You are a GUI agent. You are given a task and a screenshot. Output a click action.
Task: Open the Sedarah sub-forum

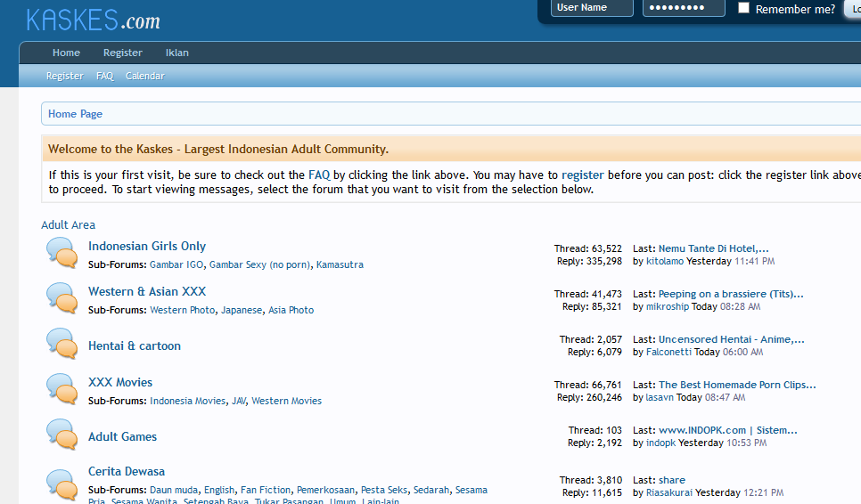[431, 490]
